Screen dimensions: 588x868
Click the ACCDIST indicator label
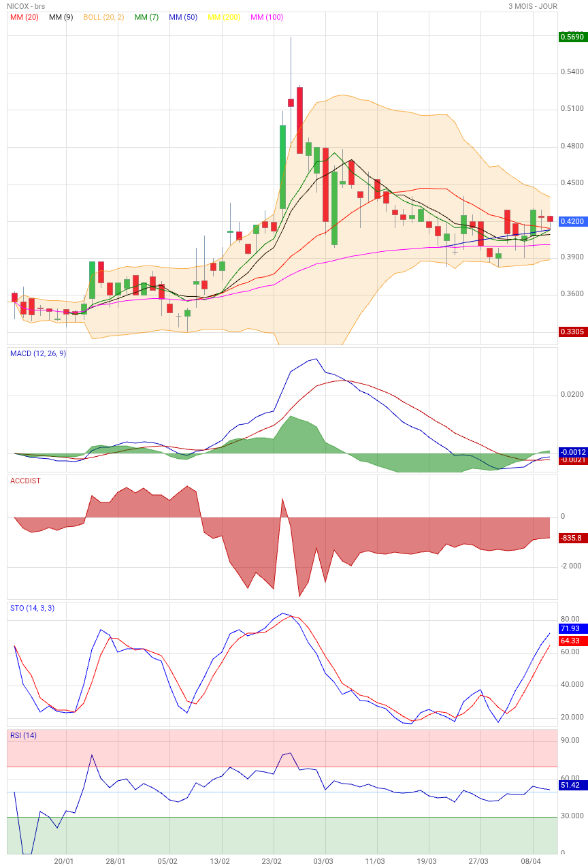tap(25, 481)
